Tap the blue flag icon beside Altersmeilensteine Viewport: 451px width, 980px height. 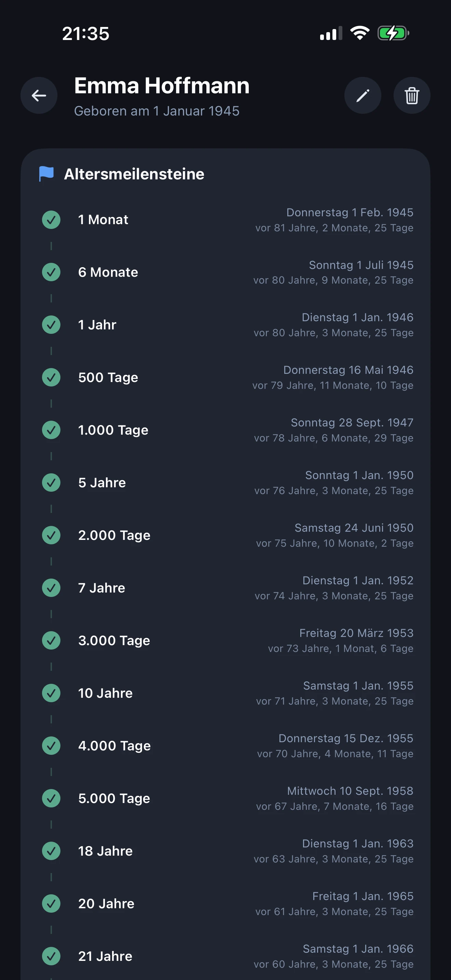[46, 174]
